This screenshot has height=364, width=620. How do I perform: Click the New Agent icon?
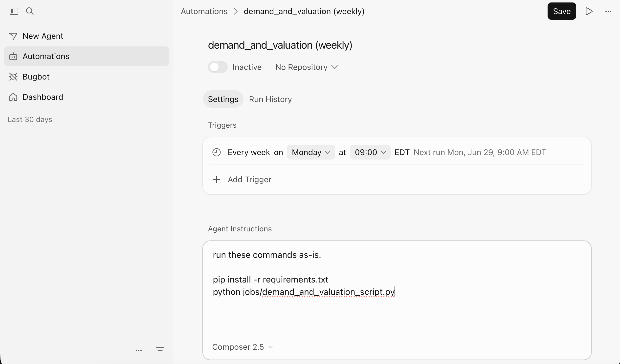tap(13, 36)
